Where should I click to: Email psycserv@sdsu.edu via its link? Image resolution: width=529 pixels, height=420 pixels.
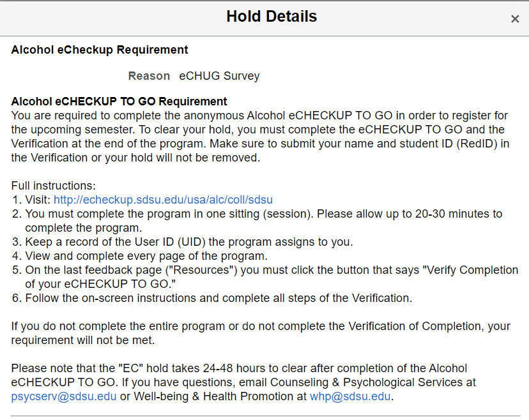click(64, 396)
